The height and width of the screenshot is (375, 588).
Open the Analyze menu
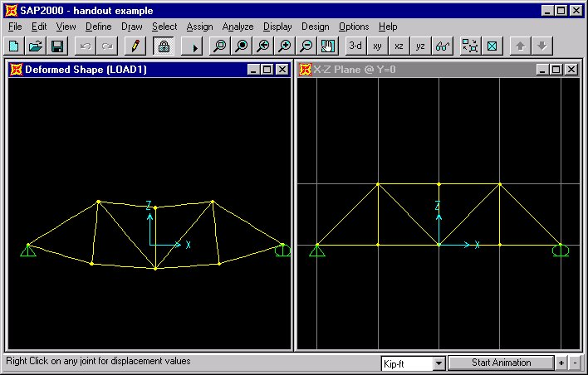pyautogui.click(x=238, y=27)
